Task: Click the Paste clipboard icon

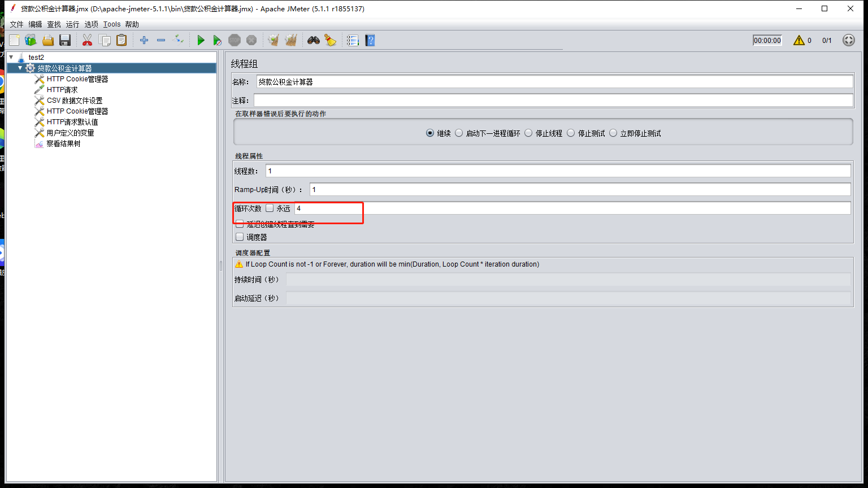Action: click(121, 40)
